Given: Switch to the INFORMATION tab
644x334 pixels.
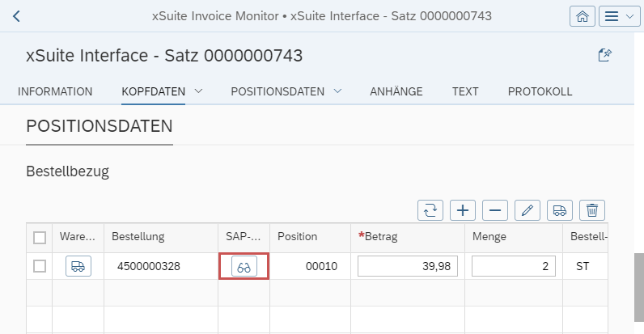Looking at the screenshot, I should pyautogui.click(x=55, y=91).
